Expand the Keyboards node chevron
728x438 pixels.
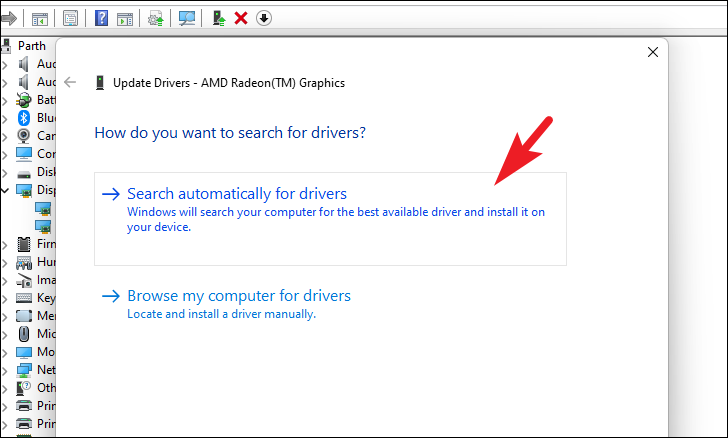pos(5,299)
